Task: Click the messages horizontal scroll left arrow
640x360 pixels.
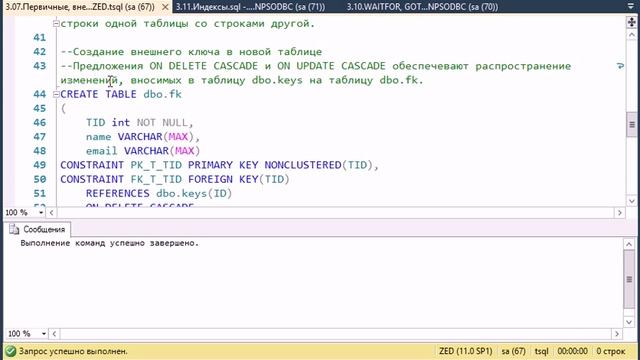Action: 54,334
